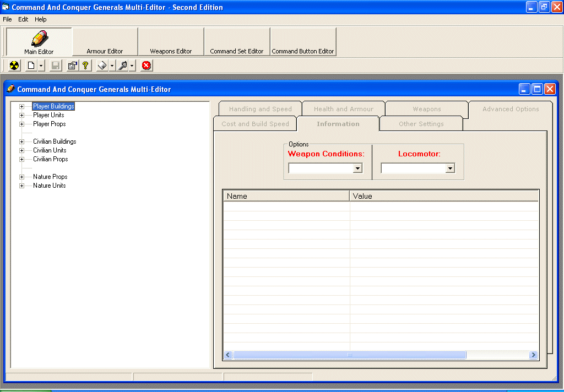
Task: Select Player Props in the tree
Action: [49, 124]
